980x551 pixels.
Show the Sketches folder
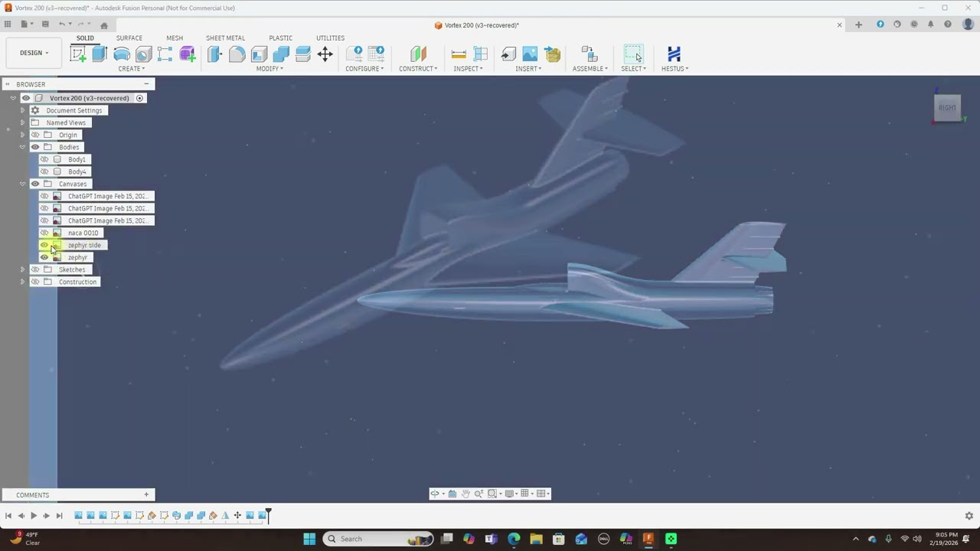[35, 269]
